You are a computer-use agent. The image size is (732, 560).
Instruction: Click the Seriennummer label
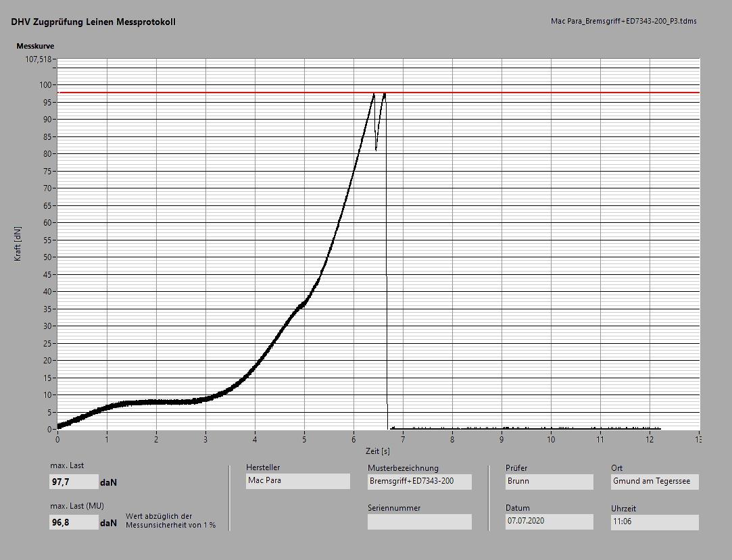[394, 508]
